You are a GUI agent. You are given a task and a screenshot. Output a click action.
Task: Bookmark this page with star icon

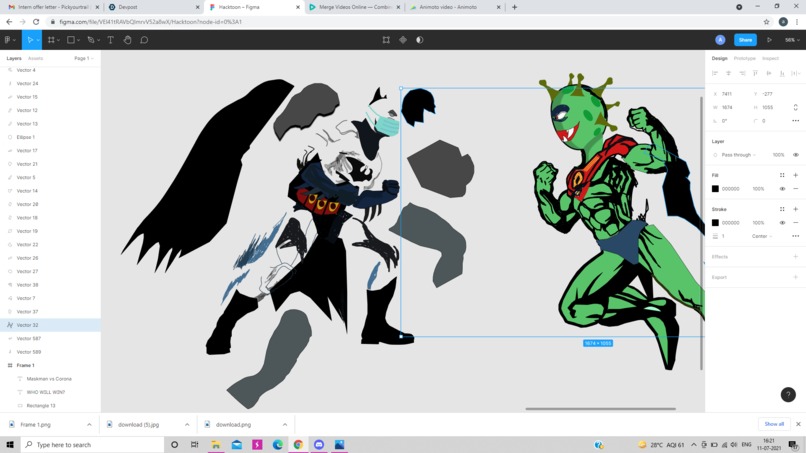766,22
